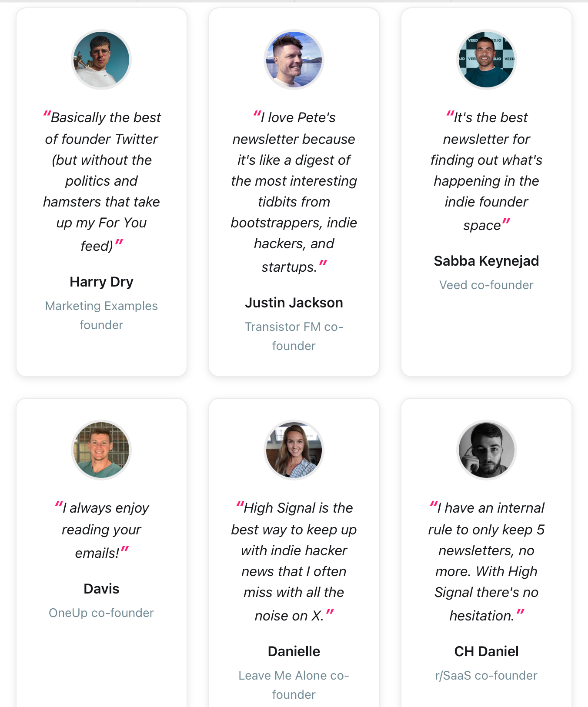Click Sabba Keynejad's avatar with Veed backdrop
This screenshot has height=707, width=588.
pos(487,60)
